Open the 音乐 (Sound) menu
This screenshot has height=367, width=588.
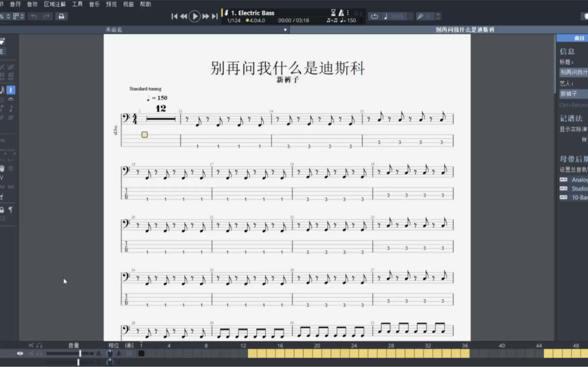tap(94, 4)
